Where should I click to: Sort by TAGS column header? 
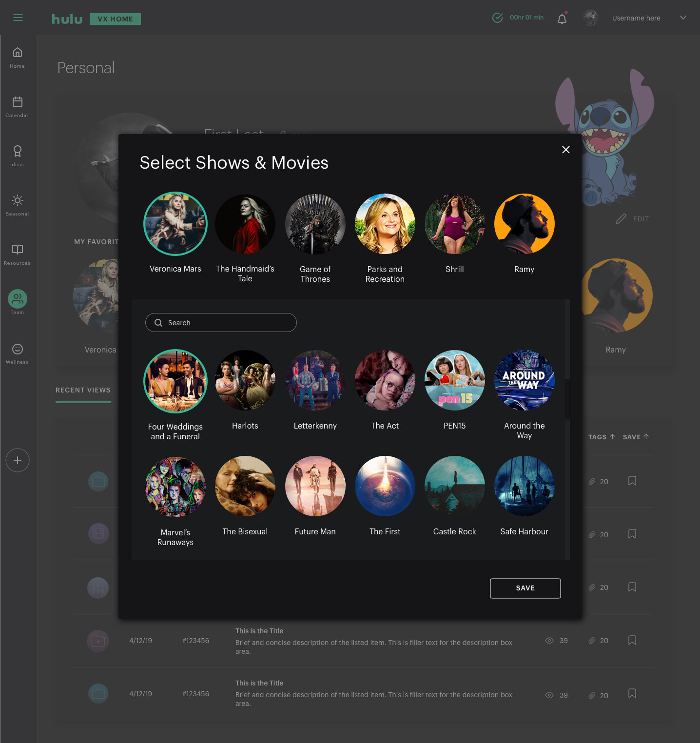[602, 437]
